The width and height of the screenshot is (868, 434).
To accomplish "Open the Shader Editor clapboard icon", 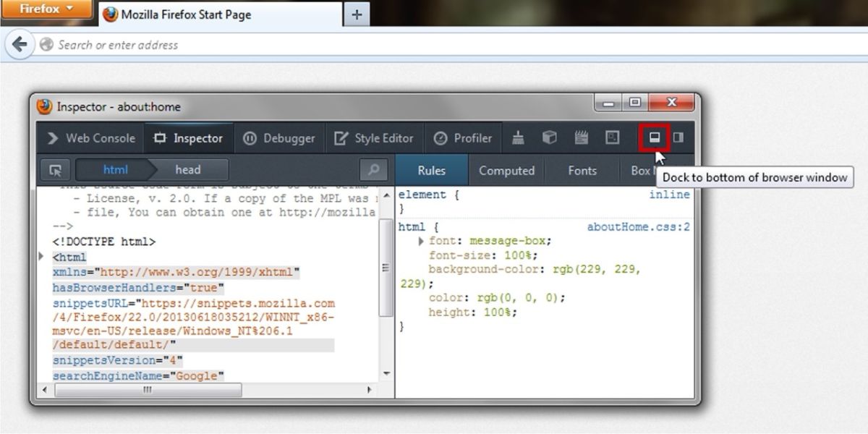I will click(580, 137).
